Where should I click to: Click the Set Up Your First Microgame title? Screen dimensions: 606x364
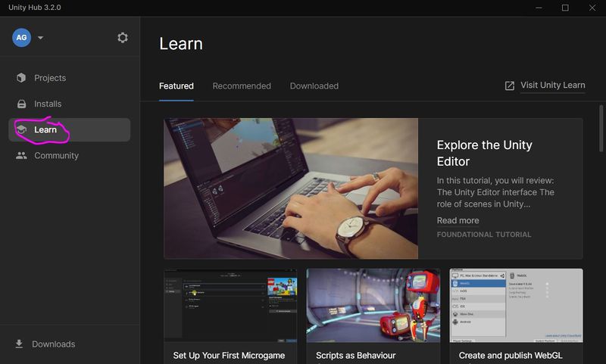click(x=229, y=355)
